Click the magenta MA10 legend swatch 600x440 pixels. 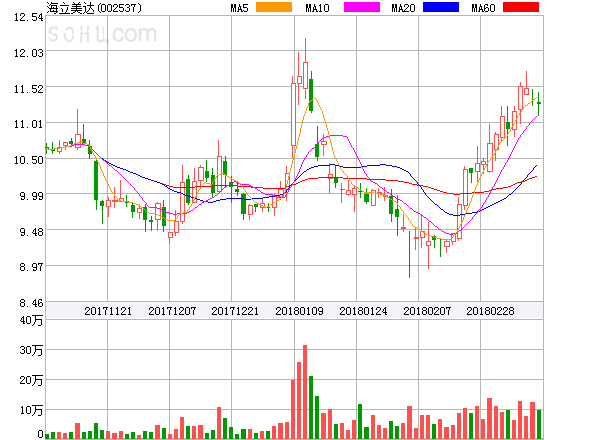click(x=362, y=7)
